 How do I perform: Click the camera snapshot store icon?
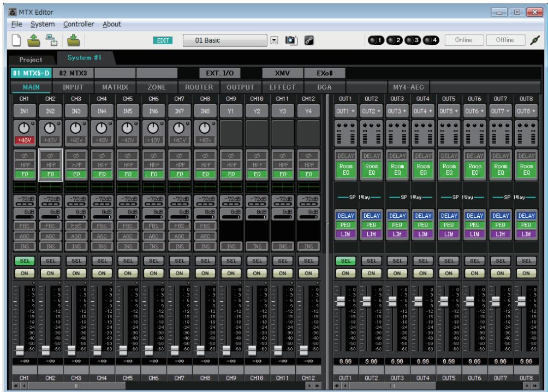291,40
